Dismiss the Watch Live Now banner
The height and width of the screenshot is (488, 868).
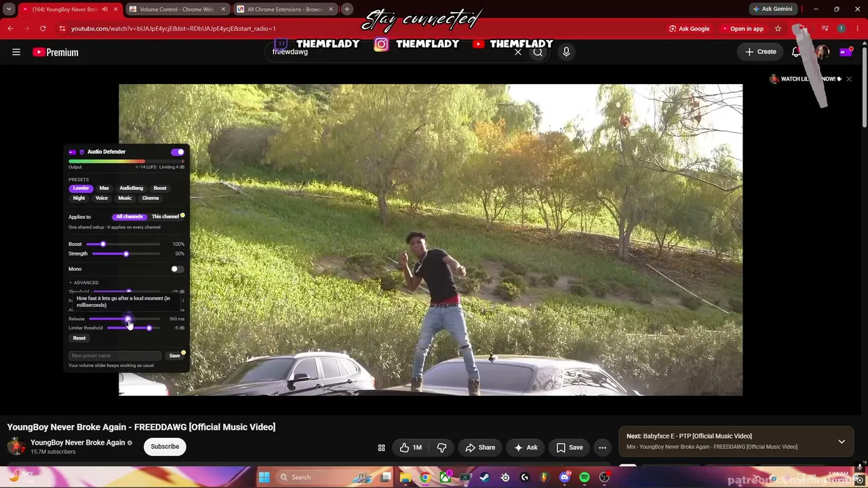point(848,79)
